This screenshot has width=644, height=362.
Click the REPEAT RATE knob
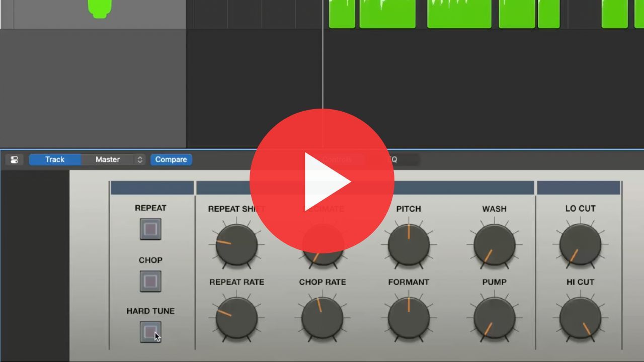[236, 318]
